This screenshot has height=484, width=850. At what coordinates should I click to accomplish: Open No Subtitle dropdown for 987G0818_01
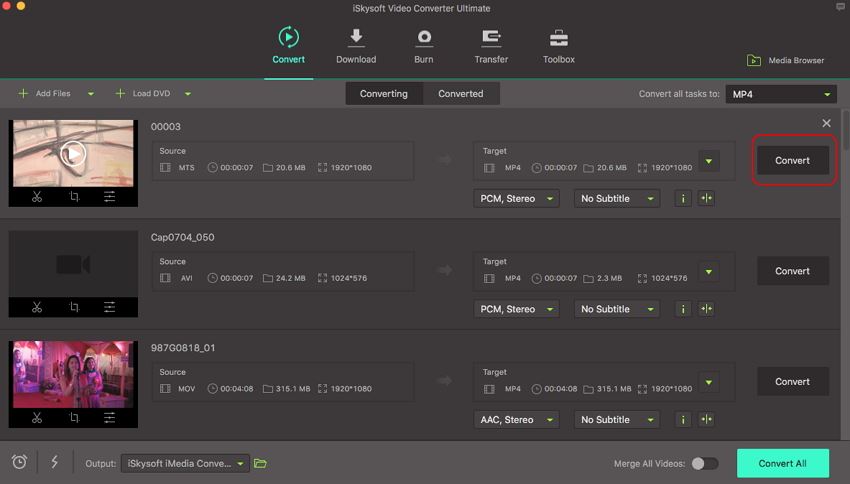[617, 420]
